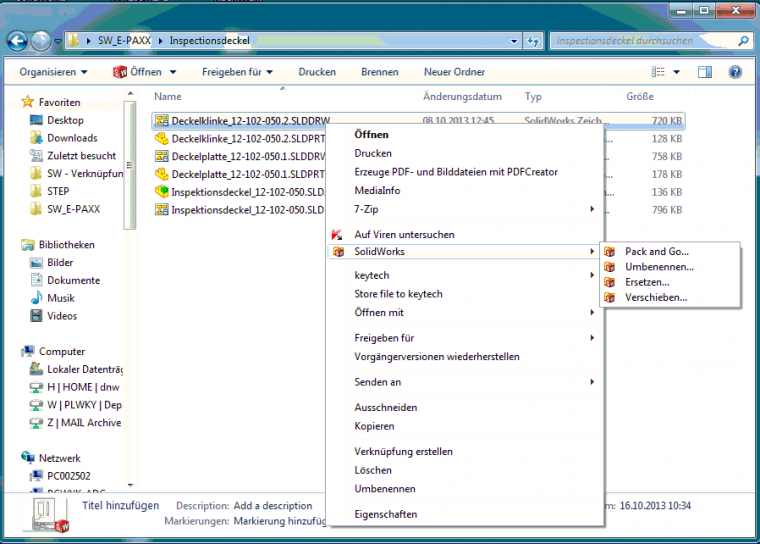The image size is (760, 544).
Task: Open the view options dropdown arrow
Action: (x=677, y=72)
